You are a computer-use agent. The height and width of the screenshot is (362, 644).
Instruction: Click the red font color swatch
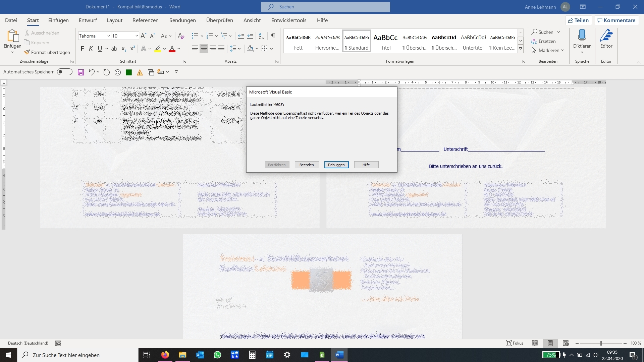172,49
